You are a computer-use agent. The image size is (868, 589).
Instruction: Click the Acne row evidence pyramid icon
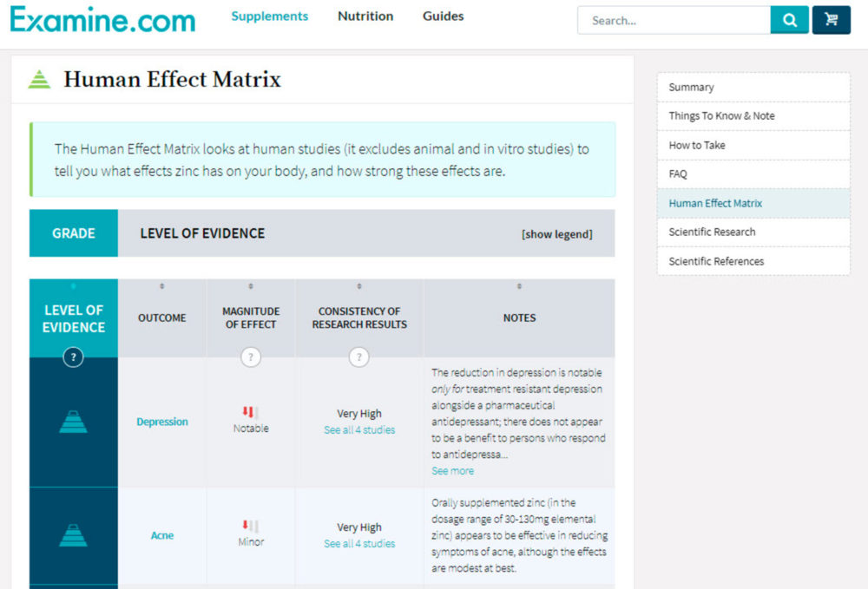click(73, 535)
